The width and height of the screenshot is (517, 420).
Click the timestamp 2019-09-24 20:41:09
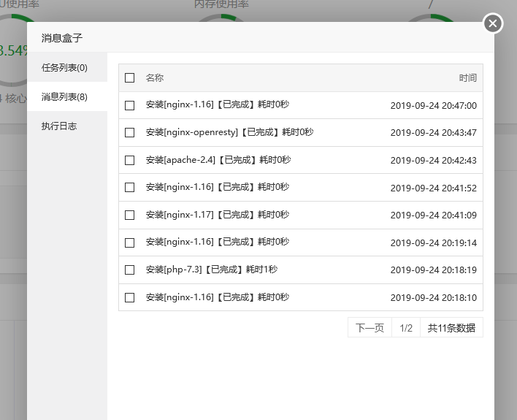click(x=434, y=215)
